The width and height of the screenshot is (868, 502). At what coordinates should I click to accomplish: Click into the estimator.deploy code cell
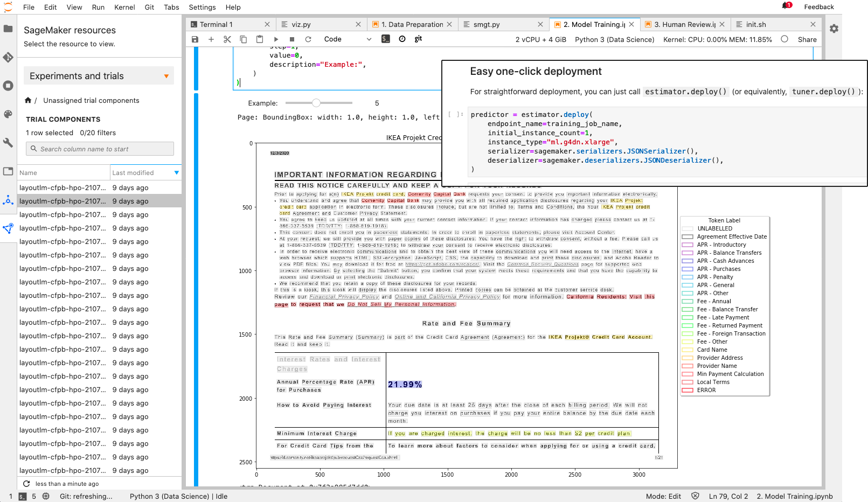pos(666,142)
